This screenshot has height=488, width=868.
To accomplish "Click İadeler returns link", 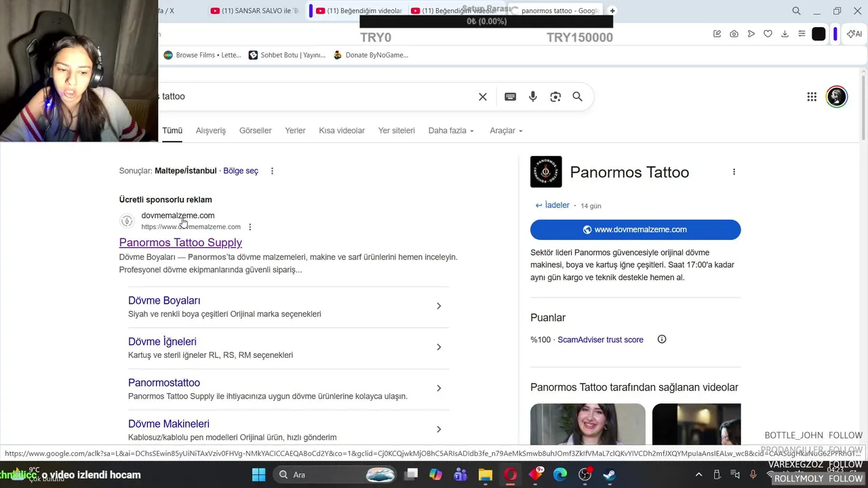I will 553,205.
